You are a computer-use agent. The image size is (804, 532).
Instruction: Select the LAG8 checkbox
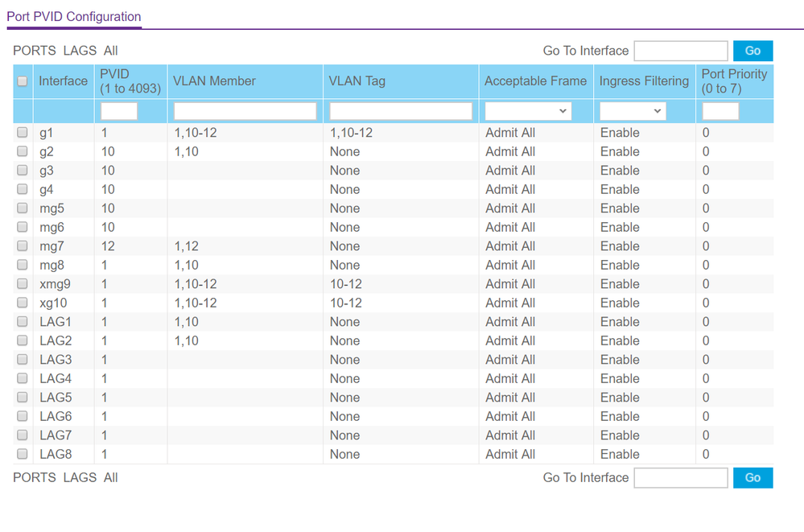click(22, 453)
